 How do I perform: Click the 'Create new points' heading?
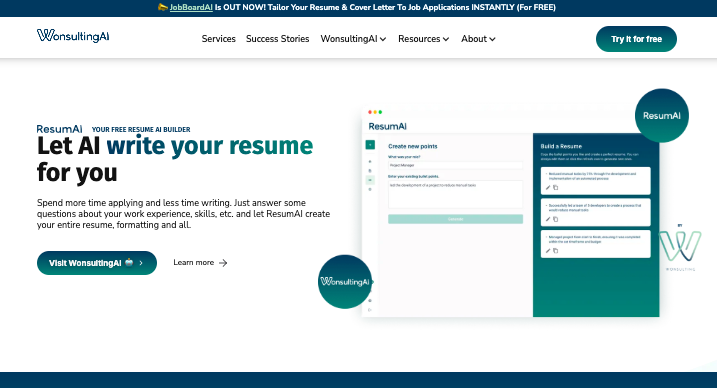(x=412, y=146)
